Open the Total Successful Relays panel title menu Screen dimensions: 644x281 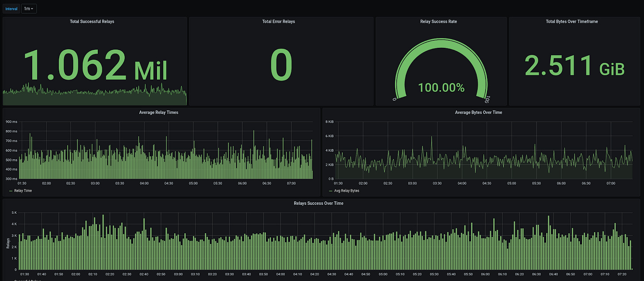pyautogui.click(x=92, y=22)
